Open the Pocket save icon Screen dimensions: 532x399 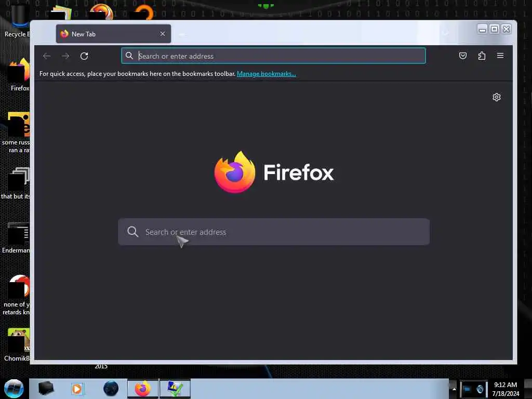coord(463,56)
